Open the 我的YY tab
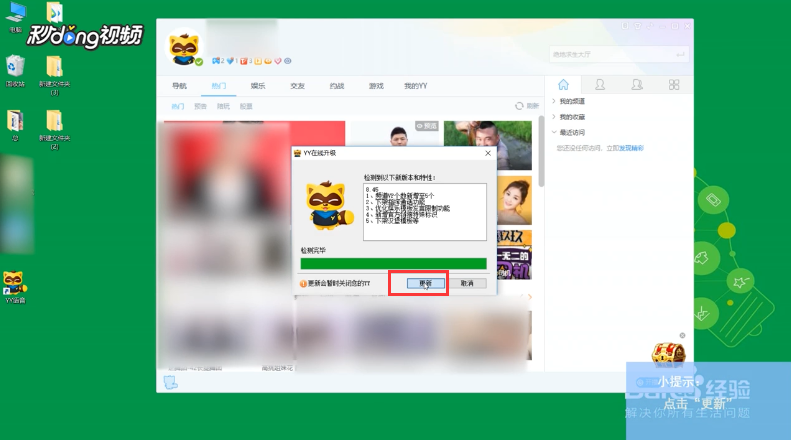The width and height of the screenshot is (791, 440). point(416,86)
